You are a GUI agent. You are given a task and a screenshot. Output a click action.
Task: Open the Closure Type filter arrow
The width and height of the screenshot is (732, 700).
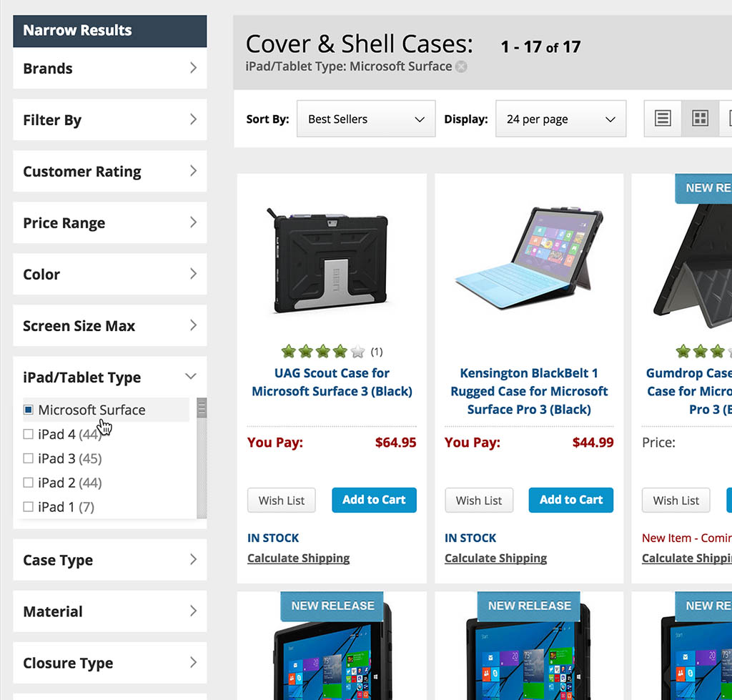point(193,663)
